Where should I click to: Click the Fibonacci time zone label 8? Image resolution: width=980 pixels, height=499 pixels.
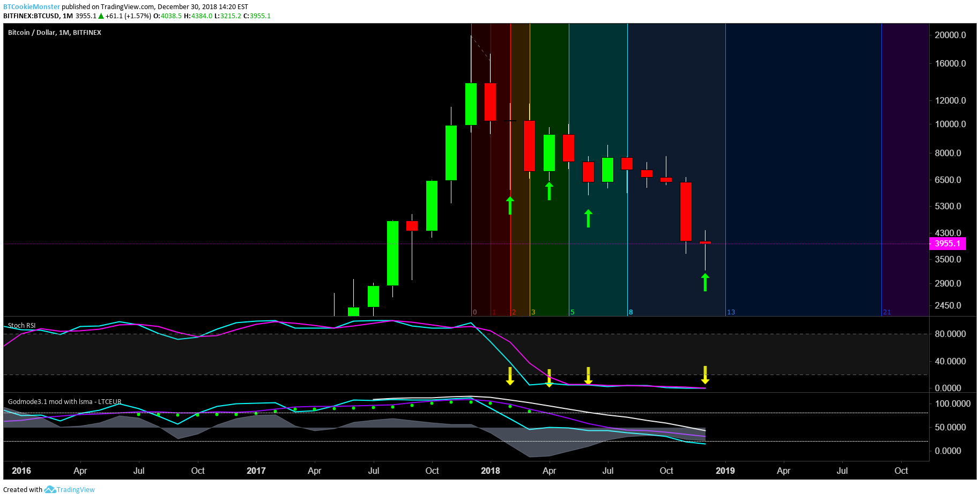click(x=631, y=312)
